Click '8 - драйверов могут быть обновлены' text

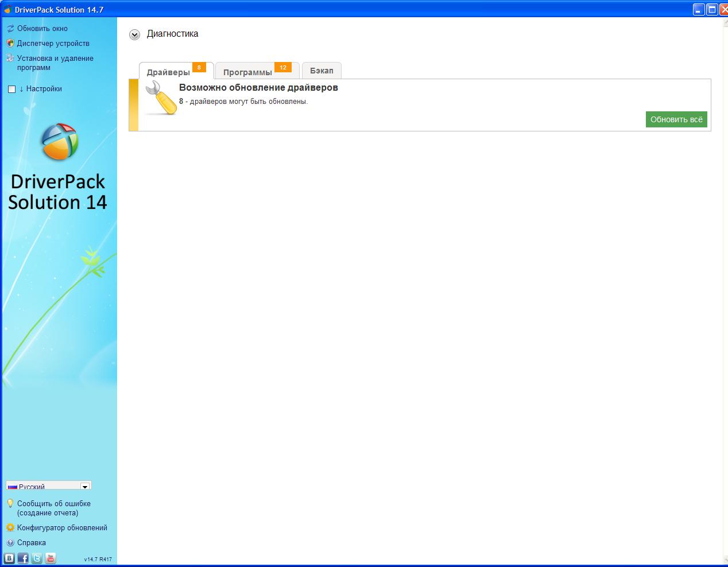point(243,102)
